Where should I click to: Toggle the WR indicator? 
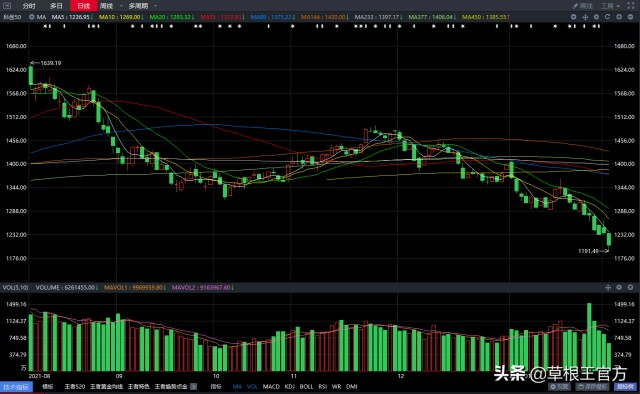coord(336,386)
